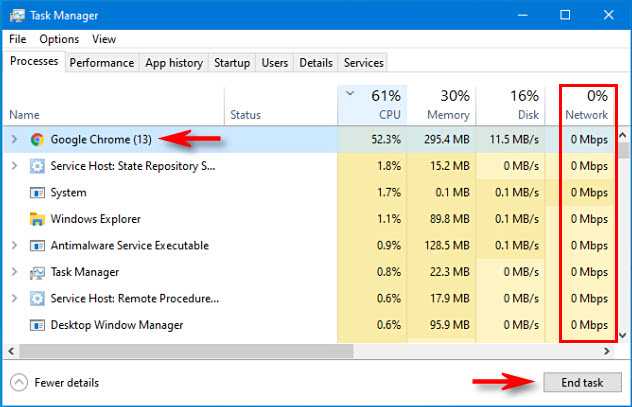Click the Antimalware Service Executable icon
The image size is (632, 407).
[37, 245]
